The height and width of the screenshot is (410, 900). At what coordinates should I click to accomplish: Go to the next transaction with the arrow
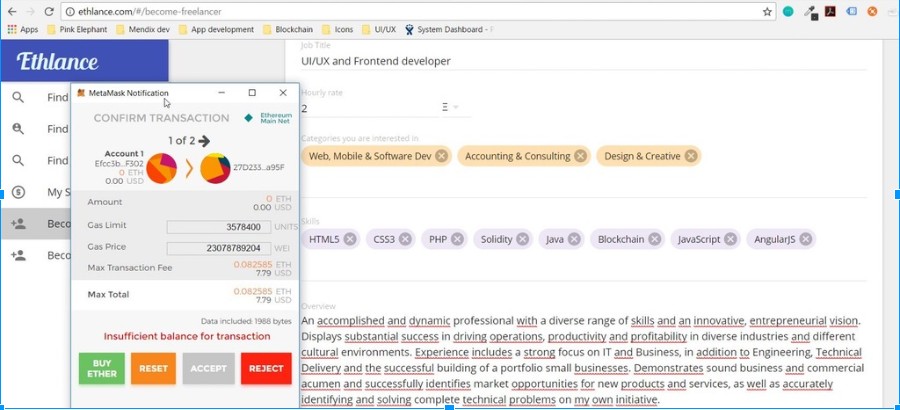pyautogui.click(x=204, y=141)
